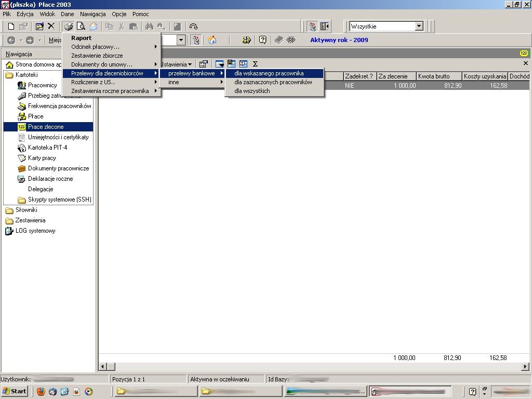Click the chain link icon
The width and height of the screenshot is (532, 399).
291,40
